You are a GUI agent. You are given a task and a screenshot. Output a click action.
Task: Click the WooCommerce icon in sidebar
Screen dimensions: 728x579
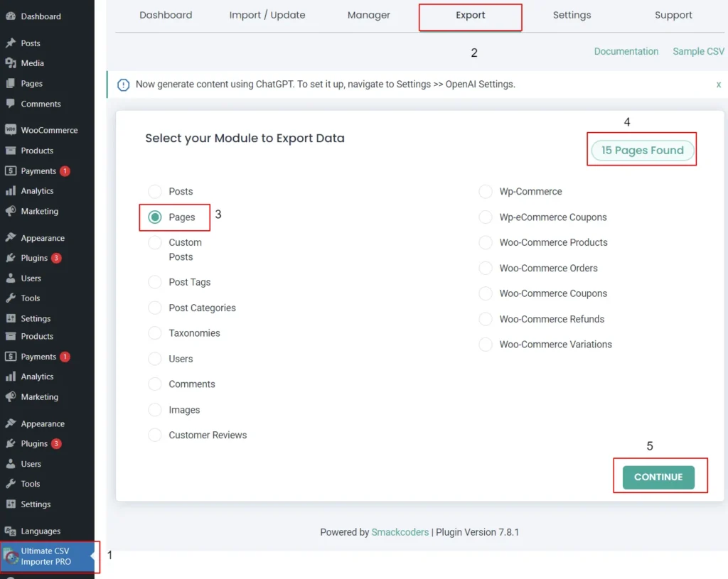click(x=11, y=130)
